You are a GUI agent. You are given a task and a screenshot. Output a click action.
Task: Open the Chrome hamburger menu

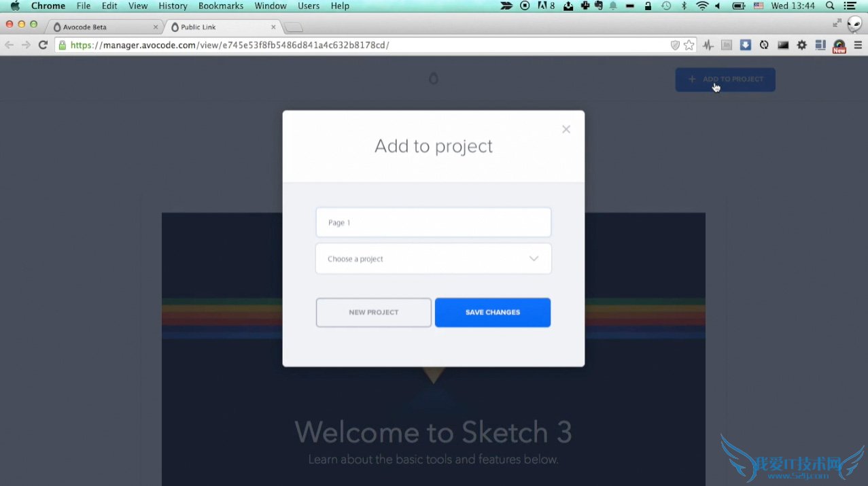(x=858, y=45)
